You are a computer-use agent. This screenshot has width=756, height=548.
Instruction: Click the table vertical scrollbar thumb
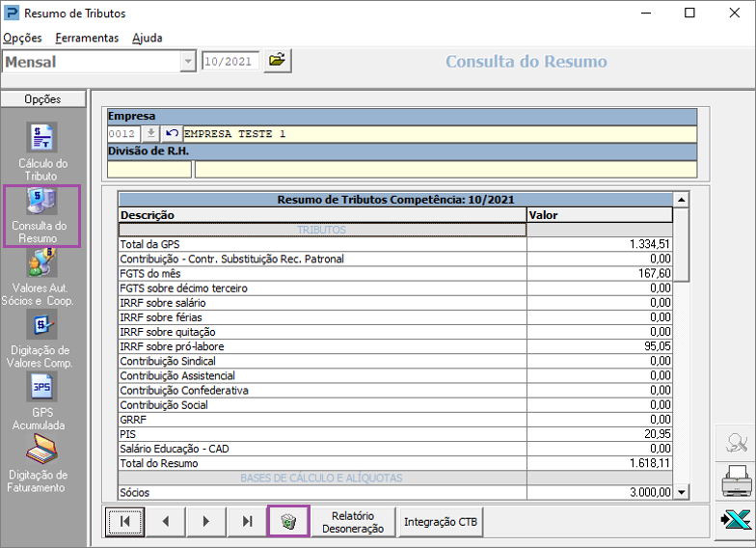coord(681,244)
